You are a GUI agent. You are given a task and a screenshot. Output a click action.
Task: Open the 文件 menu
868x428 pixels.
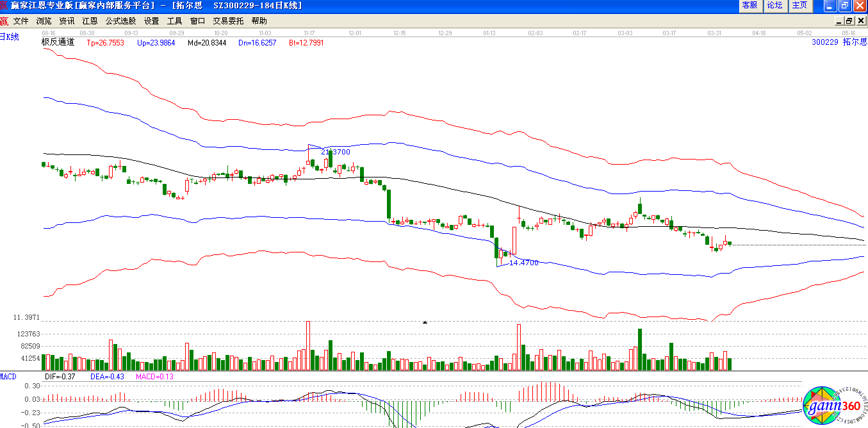click(x=20, y=21)
